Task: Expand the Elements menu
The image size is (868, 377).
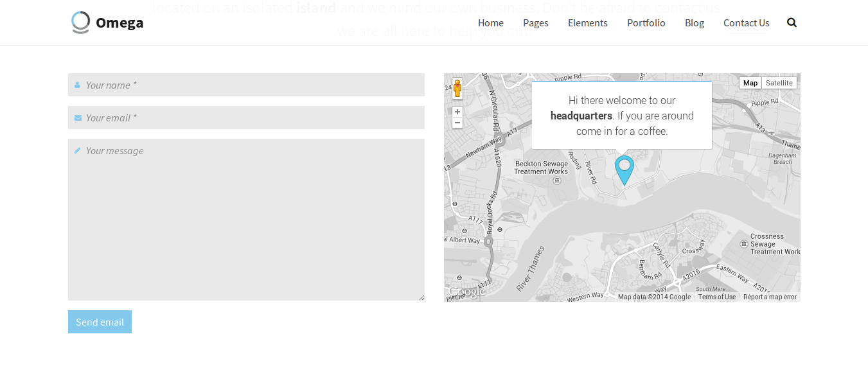Action: coord(587,23)
